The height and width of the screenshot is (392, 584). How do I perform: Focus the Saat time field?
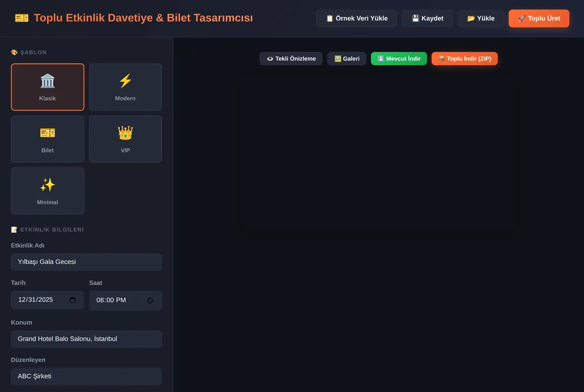pyautogui.click(x=126, y=301)
